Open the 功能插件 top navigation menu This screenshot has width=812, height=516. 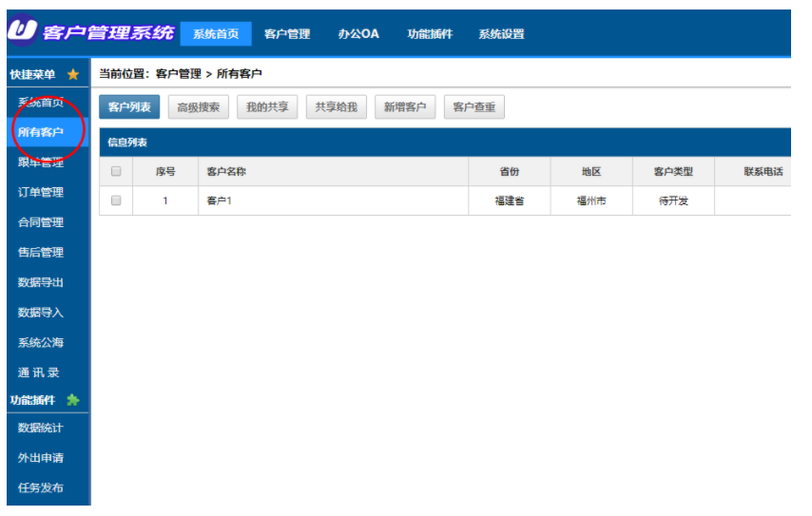(x=430, y=34)
